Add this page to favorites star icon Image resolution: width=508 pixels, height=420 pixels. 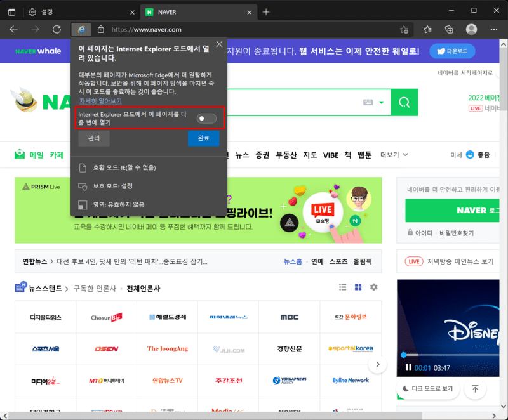point(404,30)
